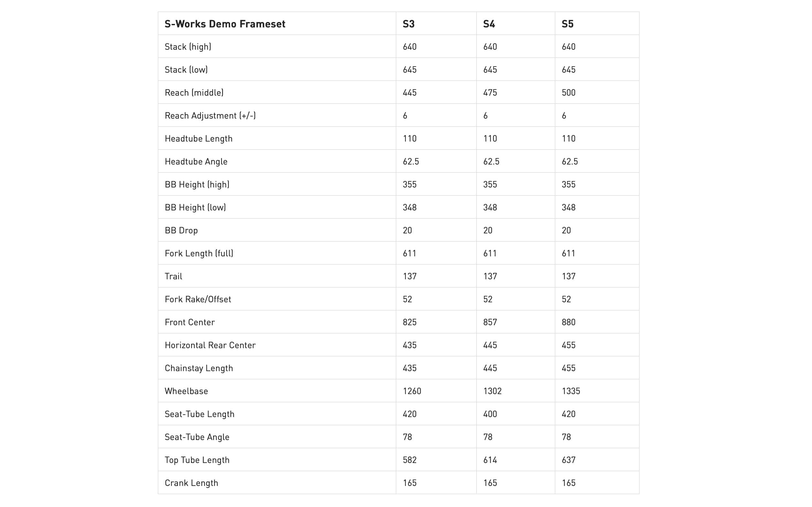Select the S5 column header
The width and height of the screenshot is (812, 507).
[568, 24]
